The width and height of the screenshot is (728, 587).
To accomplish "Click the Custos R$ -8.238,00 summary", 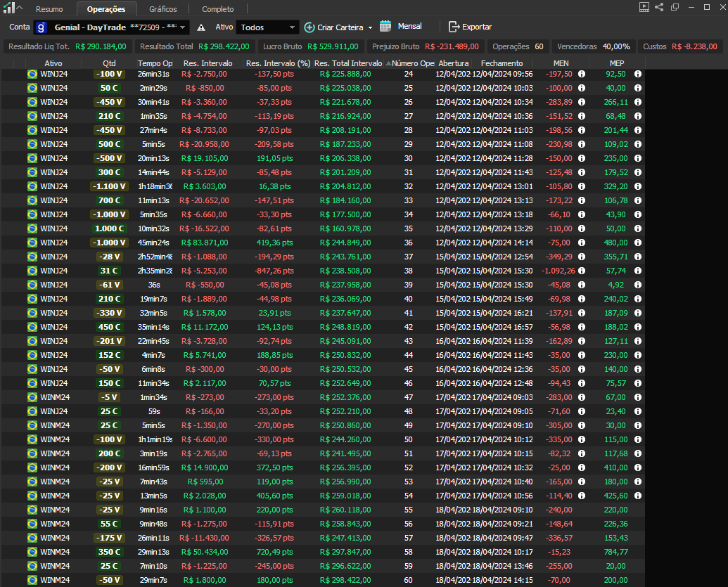I will (680, 46).
